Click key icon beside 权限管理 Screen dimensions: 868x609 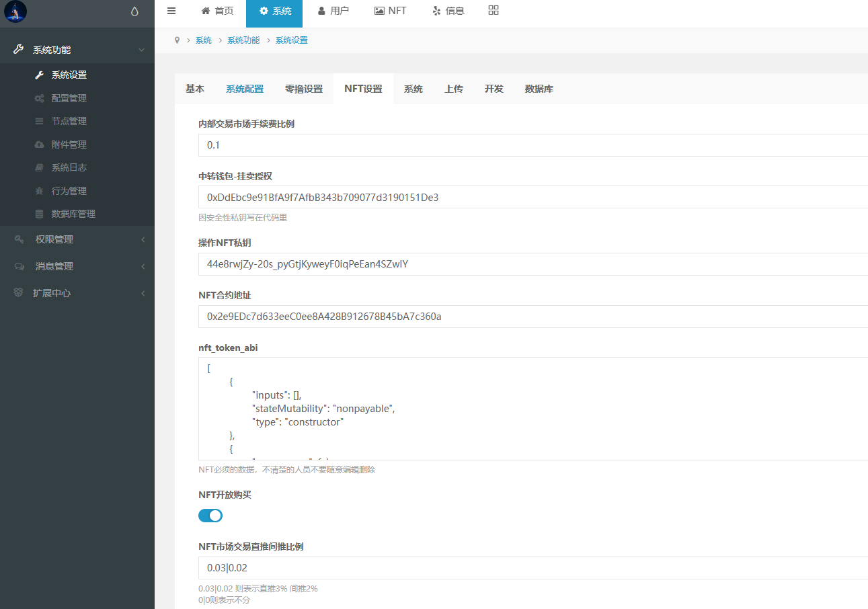point(19,239)
